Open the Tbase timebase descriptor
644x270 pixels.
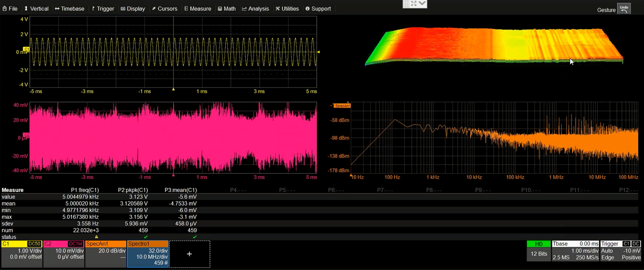[x=575, y=251]
